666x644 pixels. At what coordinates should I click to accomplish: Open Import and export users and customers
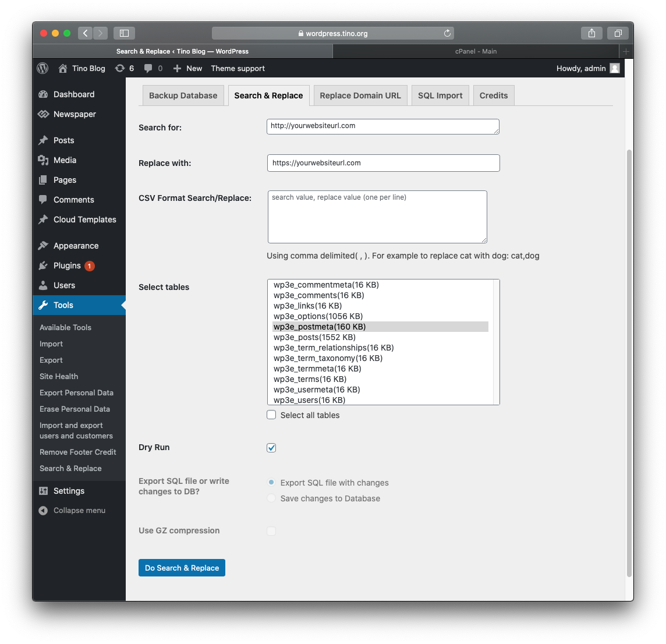coord(76,431)
